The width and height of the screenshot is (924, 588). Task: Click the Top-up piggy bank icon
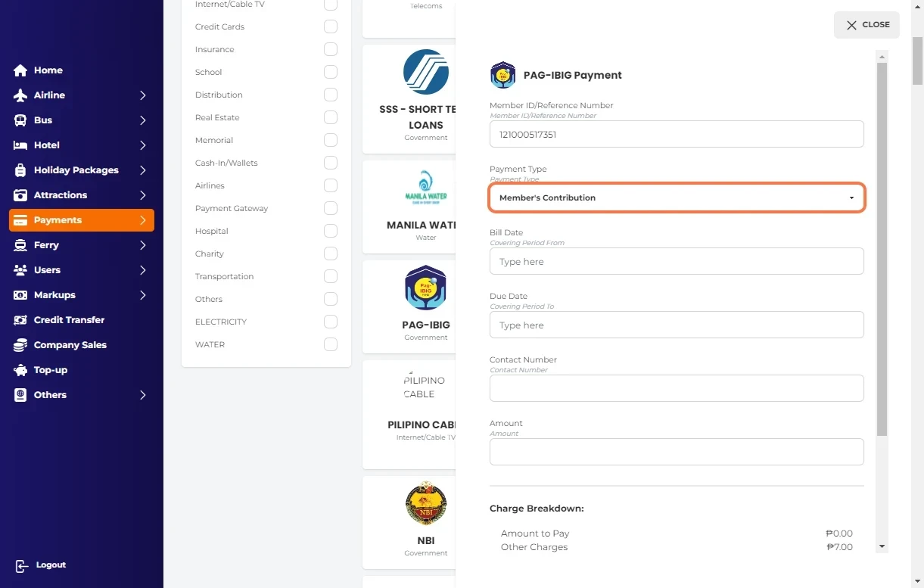[20, 370]
